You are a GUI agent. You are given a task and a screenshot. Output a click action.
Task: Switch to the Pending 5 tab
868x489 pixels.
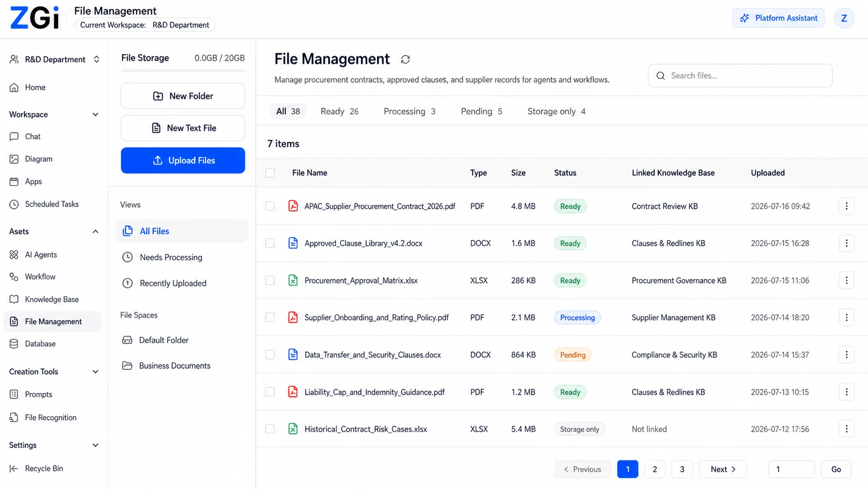481,111
